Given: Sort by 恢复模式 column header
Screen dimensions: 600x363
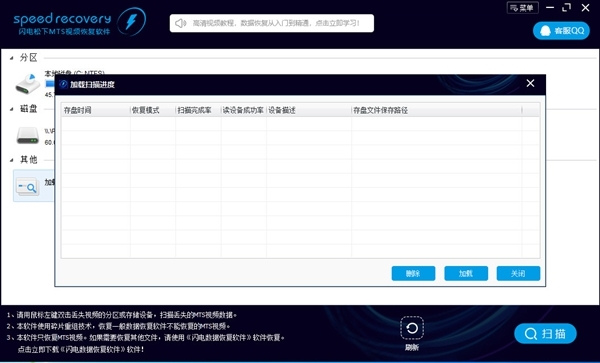Looking at the screenshot, I should tap(153, 111).
